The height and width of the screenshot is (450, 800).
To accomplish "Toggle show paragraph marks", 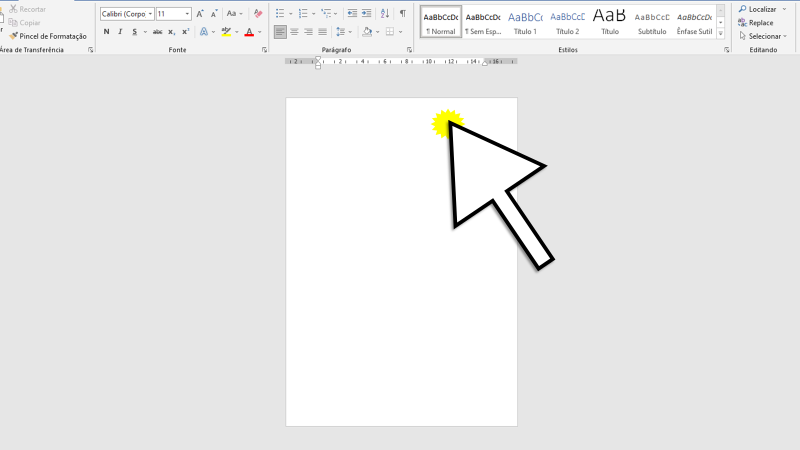I will (x=403, y=14).
